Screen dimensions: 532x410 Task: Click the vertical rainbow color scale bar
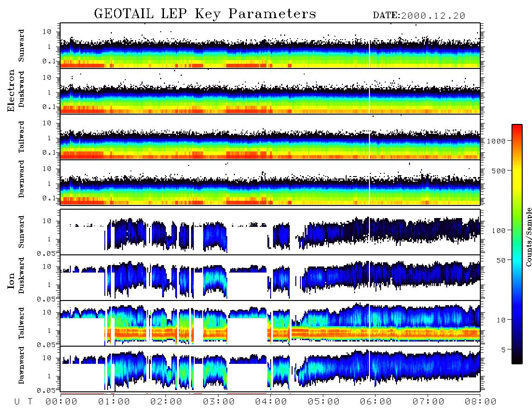pyautogui.click(x=517, y=244)
